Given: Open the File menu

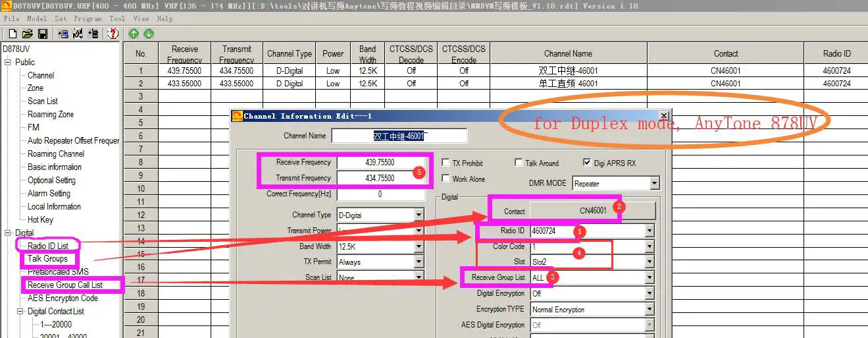Looking at the screenshot, I should tap(11, 18).
